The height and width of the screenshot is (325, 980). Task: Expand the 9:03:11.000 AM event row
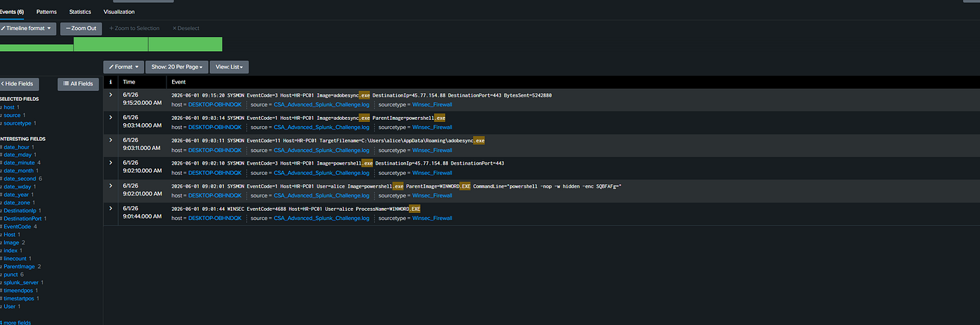(x=111, y=140)
